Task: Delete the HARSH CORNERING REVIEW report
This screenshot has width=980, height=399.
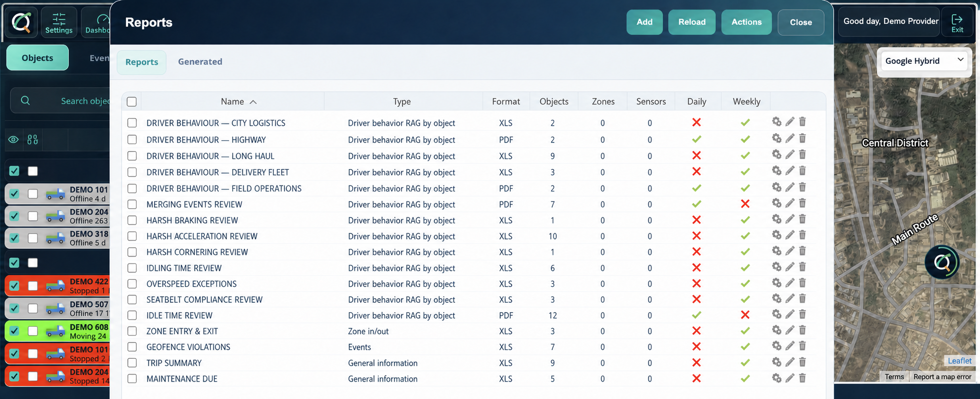Action: pyautogui.click(x=803, y=251)
